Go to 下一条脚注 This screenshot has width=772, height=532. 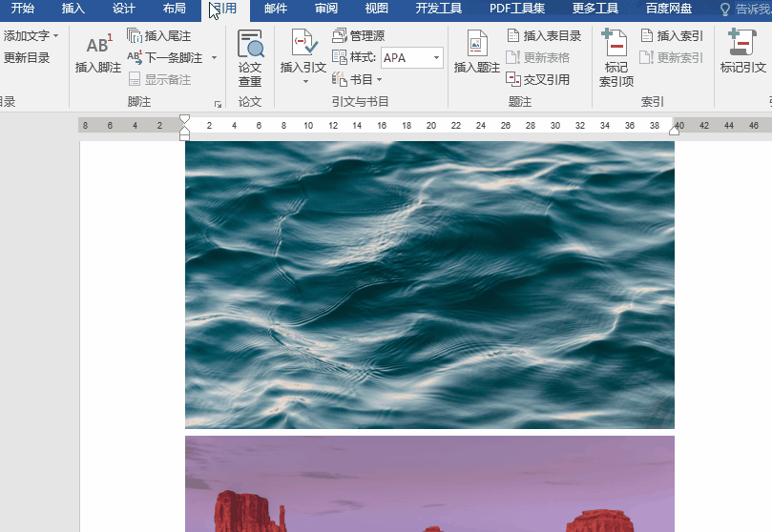pos(165,57)
